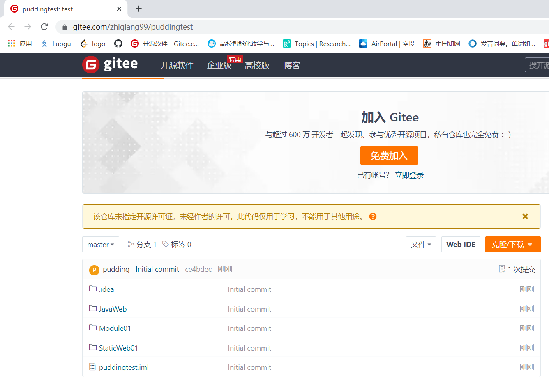Click the StaticWeb01 folder icon
Image resolution: width=549 pixels, height=392 pixels.
(x=93, y=347)
